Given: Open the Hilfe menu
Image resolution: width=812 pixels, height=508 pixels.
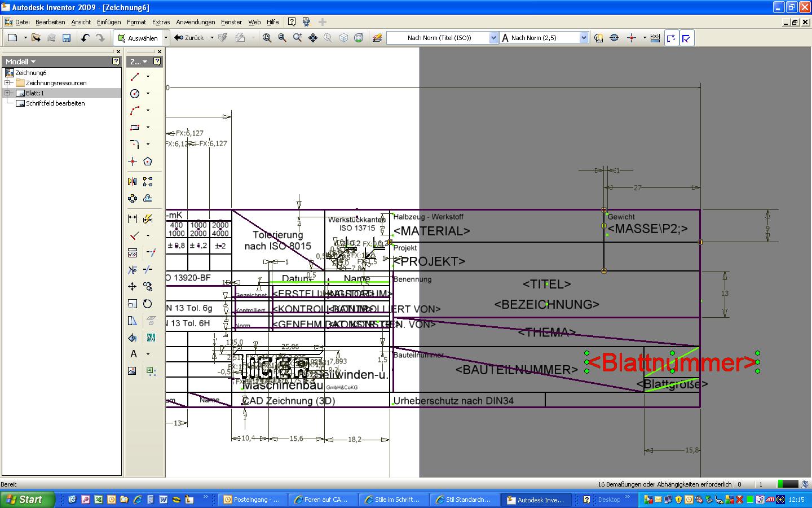Looking at the screenshot, I should coord(273,22).
